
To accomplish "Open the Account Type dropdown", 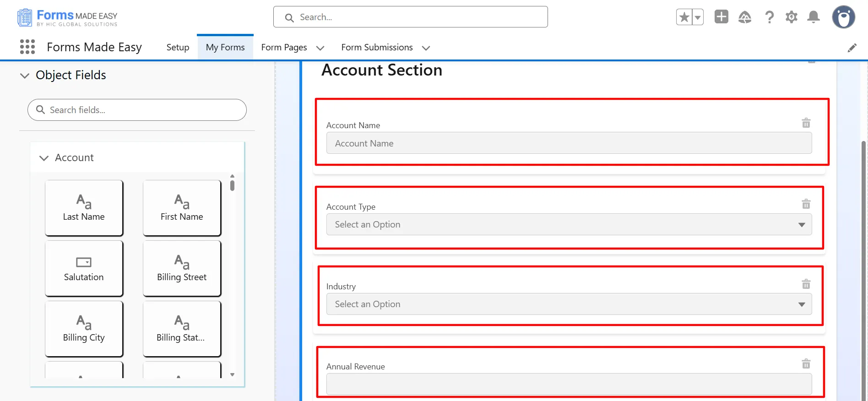I will coord(569,224).
